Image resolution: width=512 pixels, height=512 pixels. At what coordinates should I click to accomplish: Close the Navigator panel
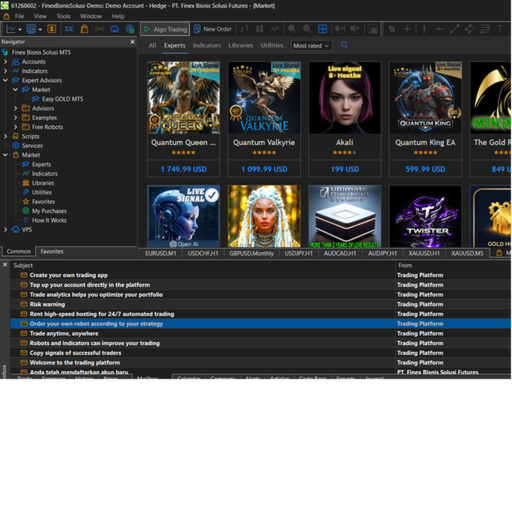click(132, 42)
